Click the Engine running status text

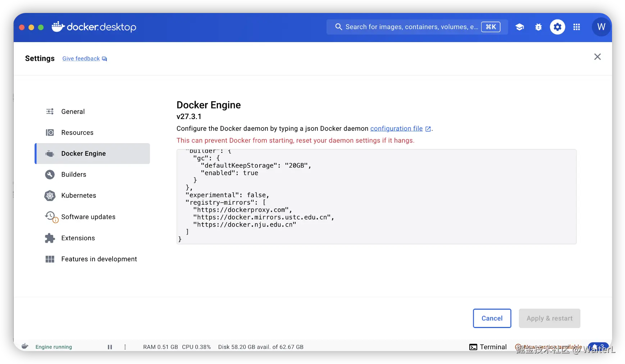[54, 347]
